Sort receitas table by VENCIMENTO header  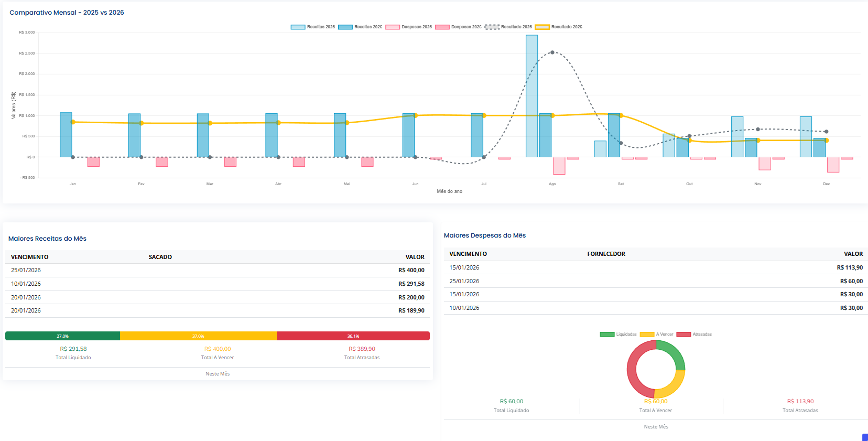pyautogui.click(x=30, y=257)
